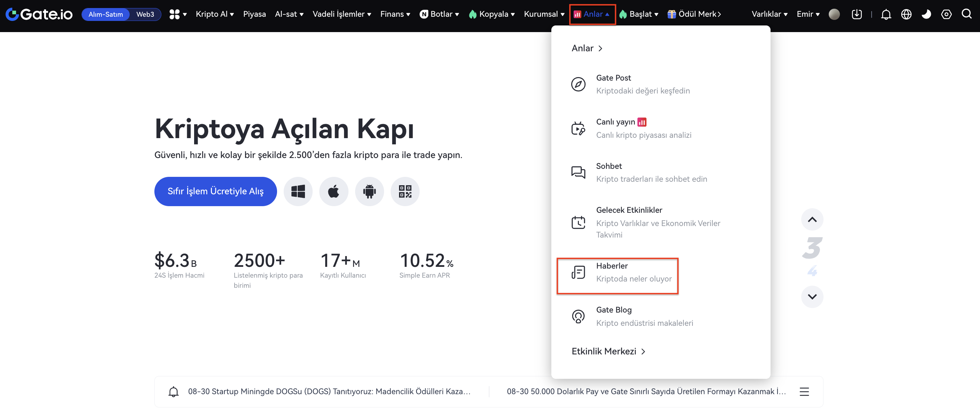Click the down arrow page slider control
980x413 pixels.
coord(812,296)
